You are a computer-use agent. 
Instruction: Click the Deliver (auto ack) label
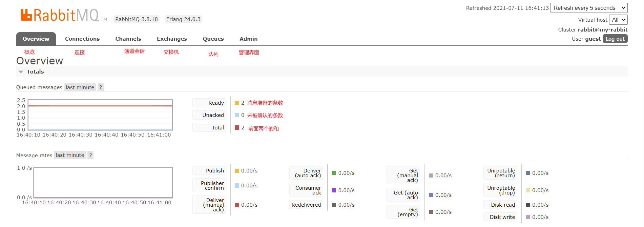306,173
